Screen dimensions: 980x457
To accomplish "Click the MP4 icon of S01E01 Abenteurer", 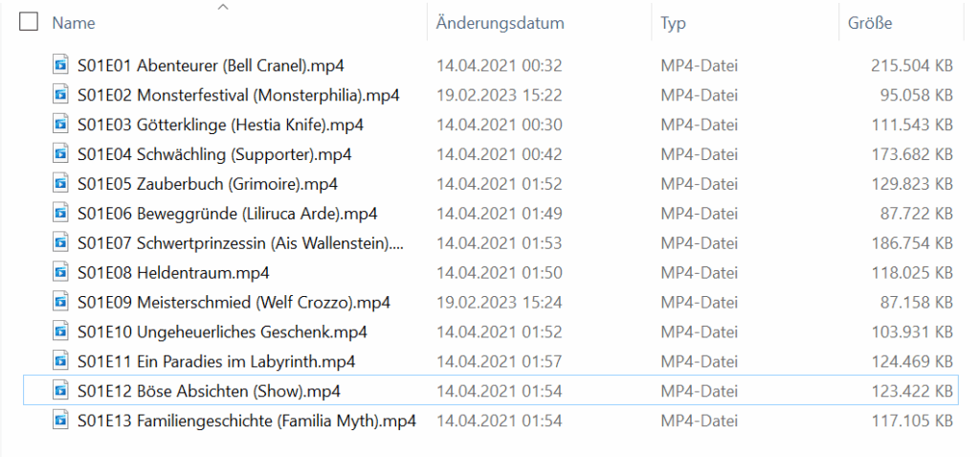I will 60,65.
